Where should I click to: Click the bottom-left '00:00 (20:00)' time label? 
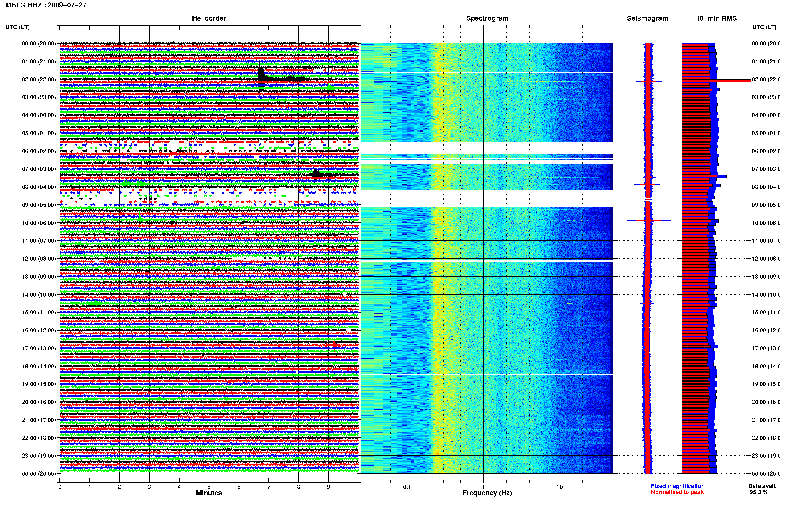coord(39,474)
